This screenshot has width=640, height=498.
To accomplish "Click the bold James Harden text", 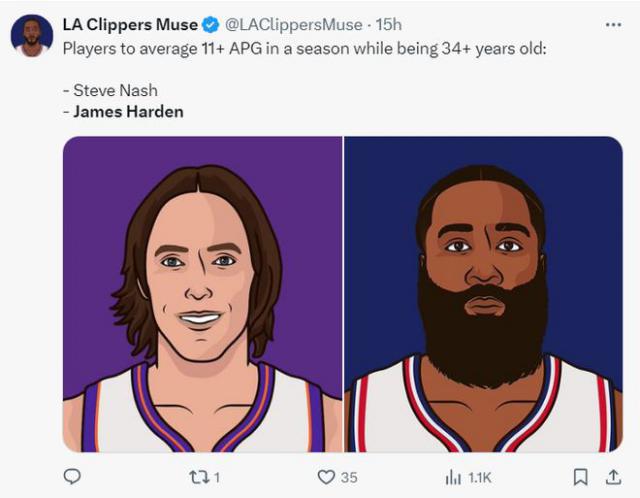I will coord(128,112).
